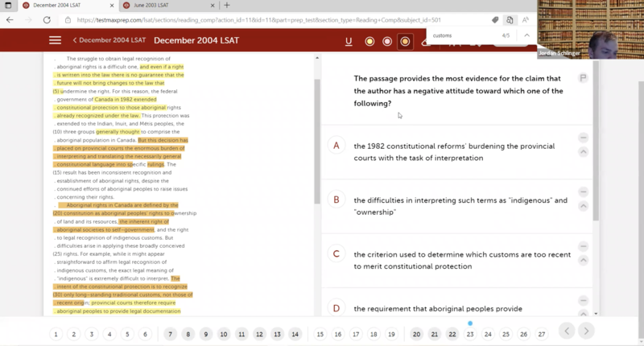
Task: Select answer choice C
Action: click(x=336, y=254)
